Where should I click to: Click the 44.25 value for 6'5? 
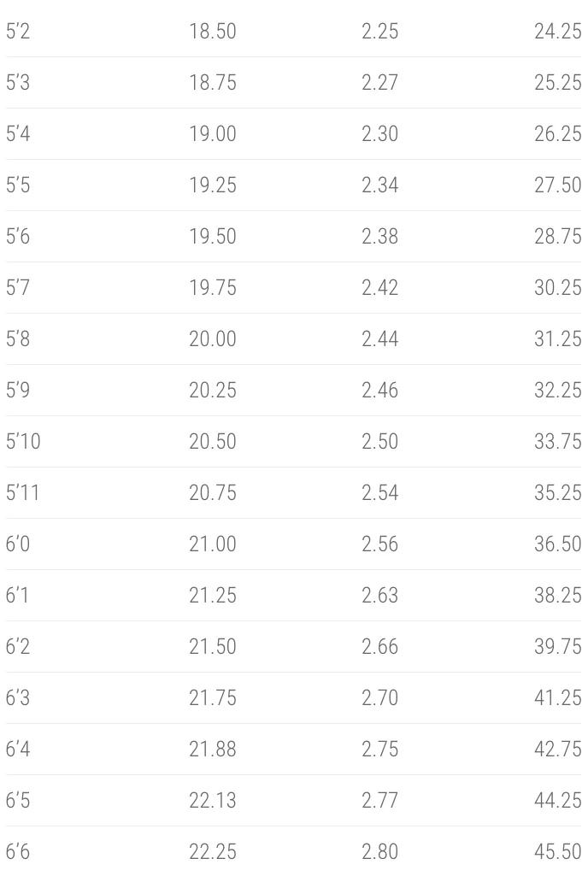tap(557, 800)
